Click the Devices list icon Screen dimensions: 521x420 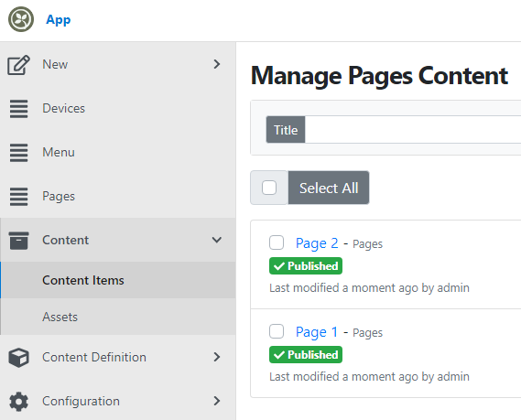coord(18,109)
